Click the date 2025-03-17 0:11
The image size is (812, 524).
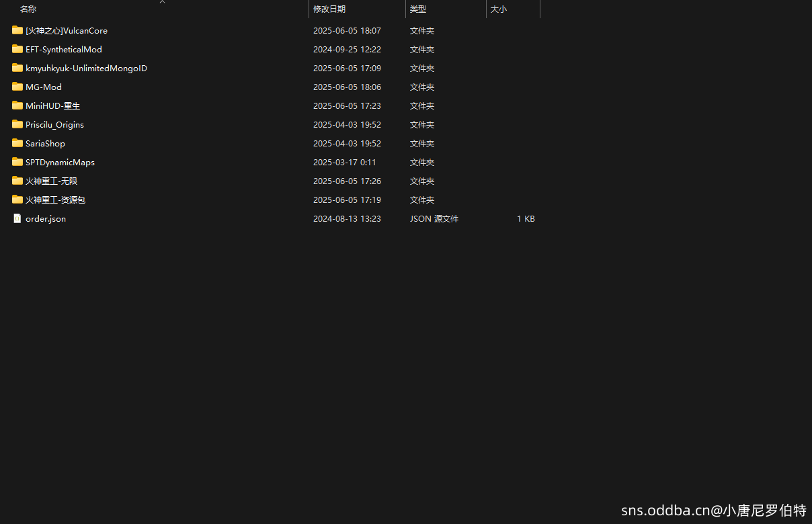coord(345,162)
